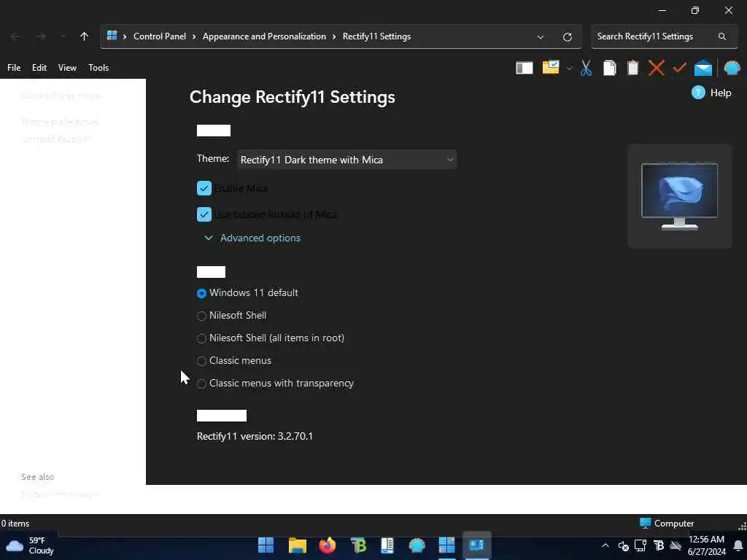The width and height of the screenshot is (747, 560).
Task: Open the Edit menu
Action: pyautogui.click(x=39, y=68)
